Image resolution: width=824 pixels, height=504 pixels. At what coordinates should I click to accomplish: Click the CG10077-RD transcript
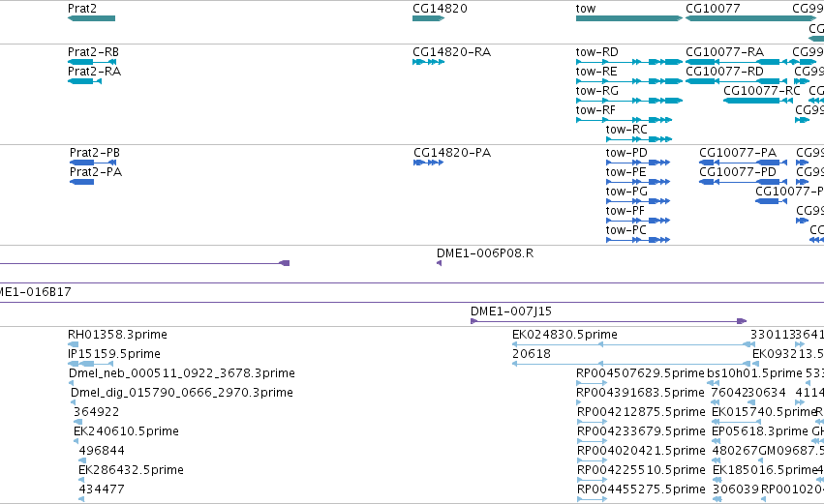[x=737, y=81]
